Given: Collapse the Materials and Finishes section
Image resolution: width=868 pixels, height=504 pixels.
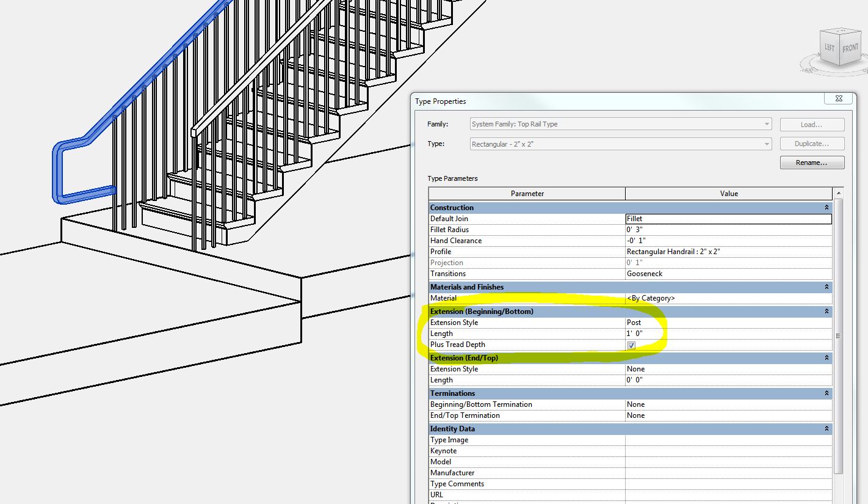Looking at the screenshot, I should point(825,287).
